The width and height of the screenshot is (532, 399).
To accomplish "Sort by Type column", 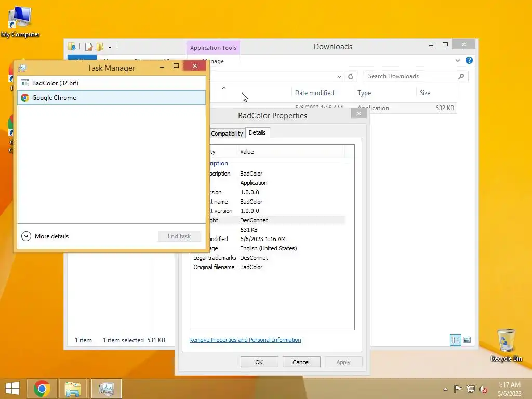I will coord(385,93).
